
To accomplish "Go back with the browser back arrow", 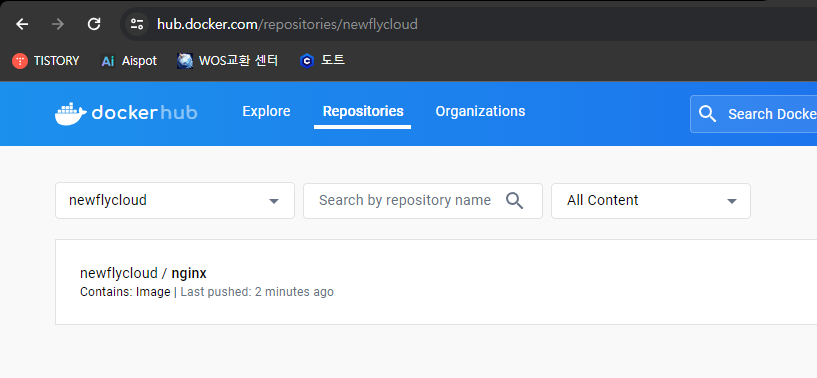I will pos(22,24).
